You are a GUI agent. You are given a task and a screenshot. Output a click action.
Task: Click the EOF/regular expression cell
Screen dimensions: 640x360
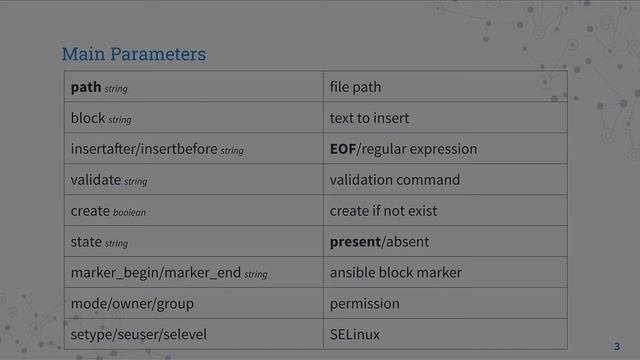[445, 149]
